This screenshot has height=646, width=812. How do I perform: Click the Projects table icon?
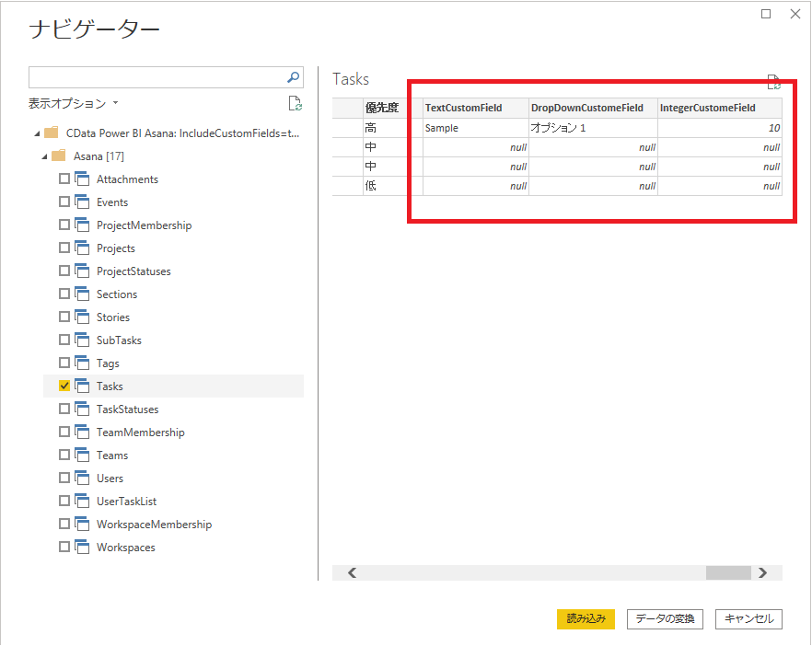(x=82, y=248)
